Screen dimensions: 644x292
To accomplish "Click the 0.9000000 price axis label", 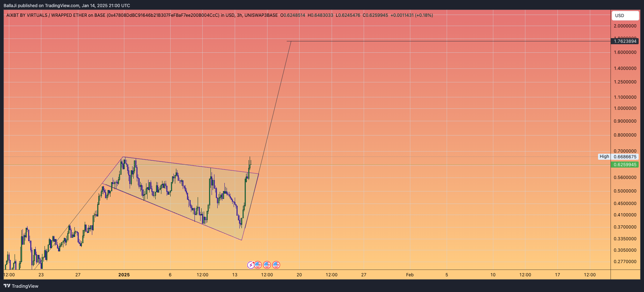I will [625, 121].
